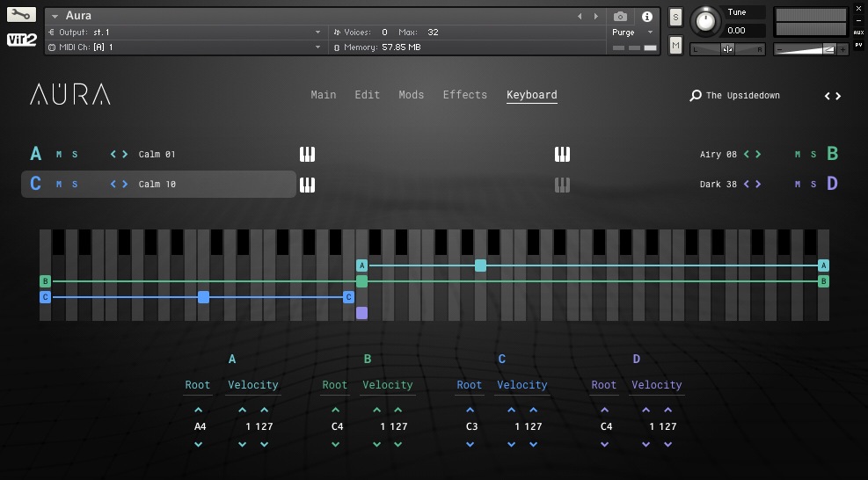This screenshot has height=480, width=868.
Task: Switch to the Effects tab
Action: (464, 95)
